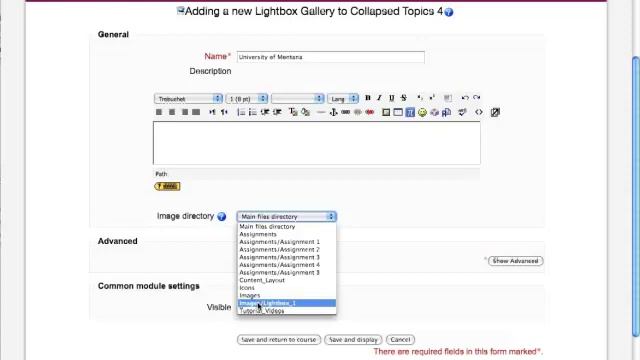This screenshot has width=640, height=360.
Task: Align description text right
Action: pos(184,112)
